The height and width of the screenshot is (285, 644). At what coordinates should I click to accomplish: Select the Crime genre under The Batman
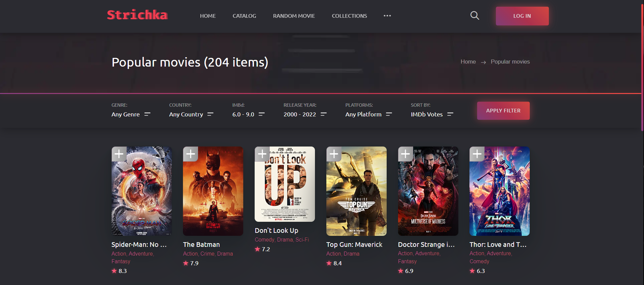(207, 254)
